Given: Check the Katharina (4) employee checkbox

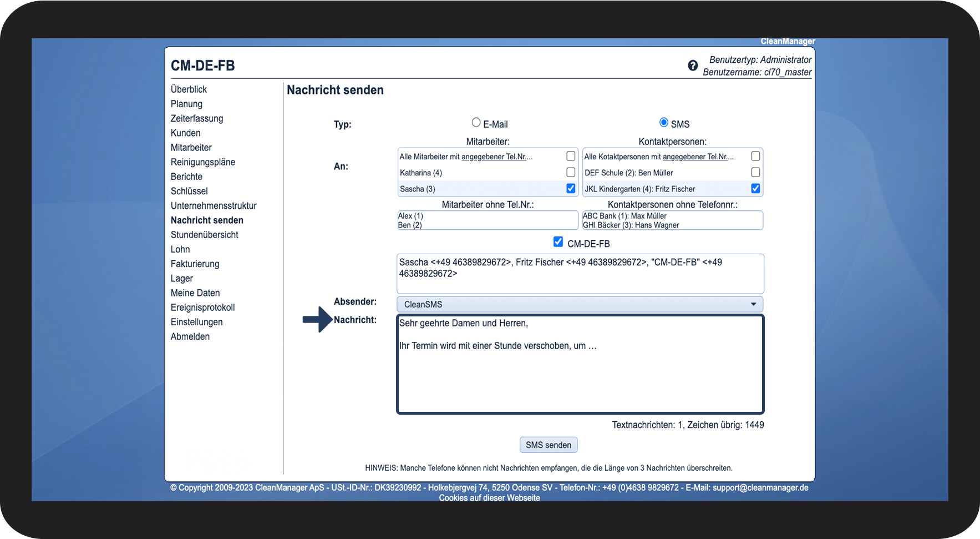Looking at the screenshot, I should coord(571,173).
